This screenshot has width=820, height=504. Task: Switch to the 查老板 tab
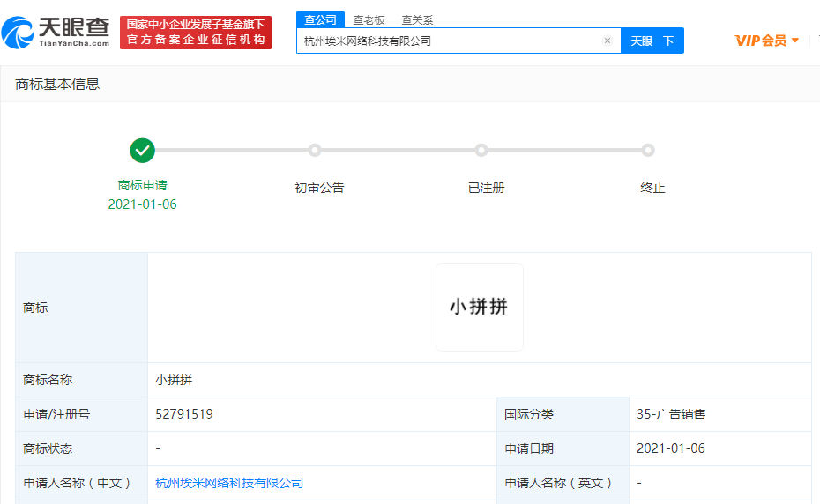coord(369,19)
